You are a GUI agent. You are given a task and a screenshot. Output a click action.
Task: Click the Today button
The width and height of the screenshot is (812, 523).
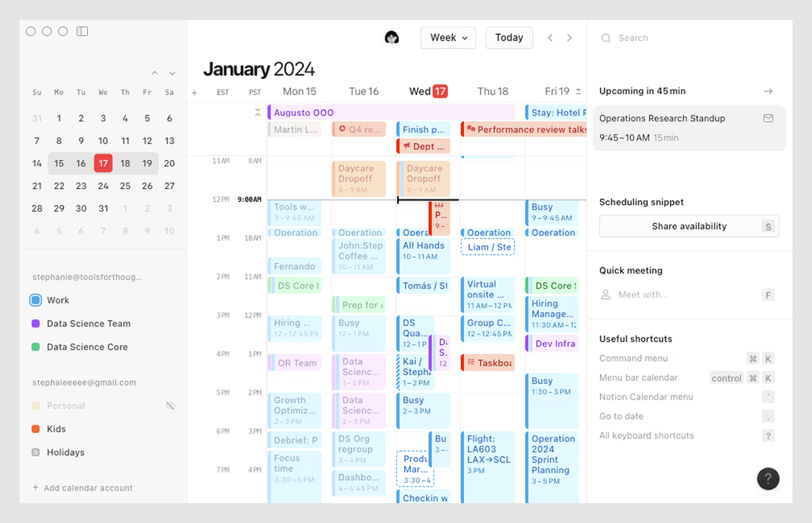point(509,38)
